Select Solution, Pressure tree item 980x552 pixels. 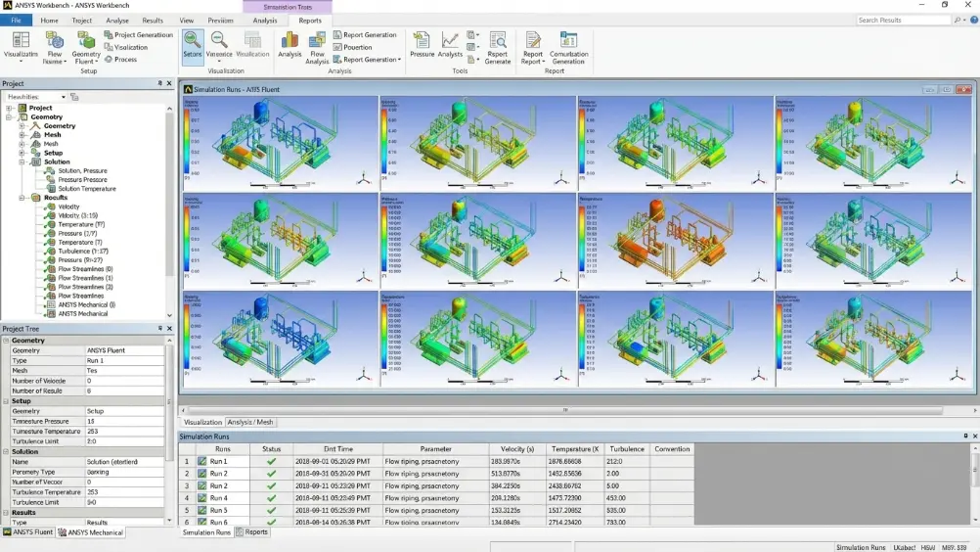coord(82,170)
